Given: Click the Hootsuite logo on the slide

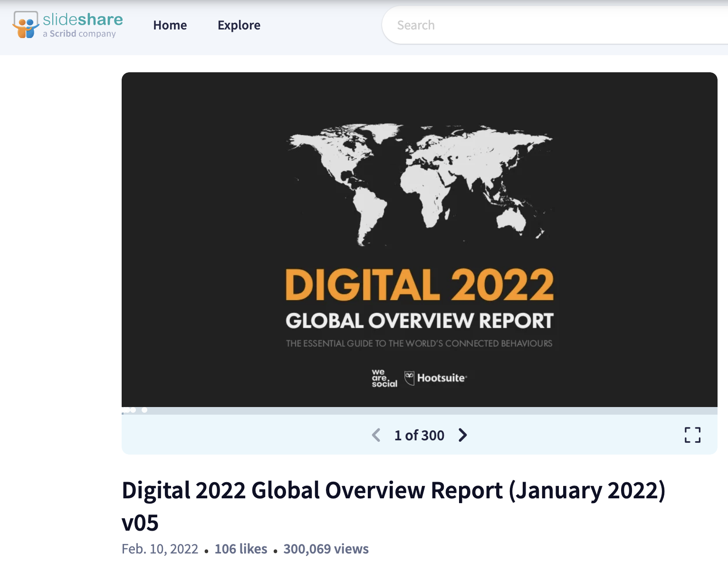Looking at the screenshot, I should pos(436,378).
